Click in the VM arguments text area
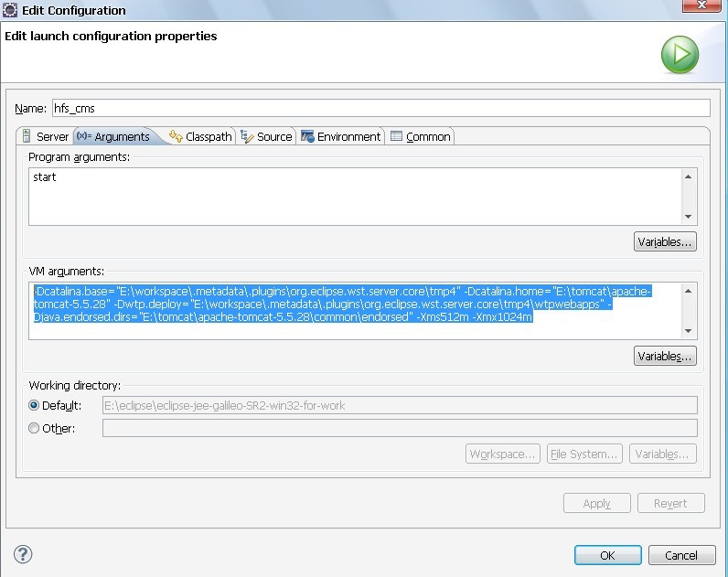 coord(355,311)
